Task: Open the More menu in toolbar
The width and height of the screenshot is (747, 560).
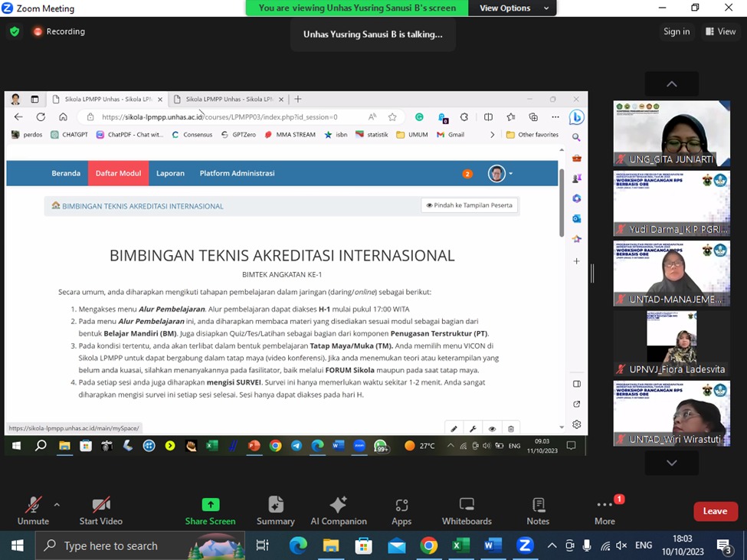Action: click(604, 511)
